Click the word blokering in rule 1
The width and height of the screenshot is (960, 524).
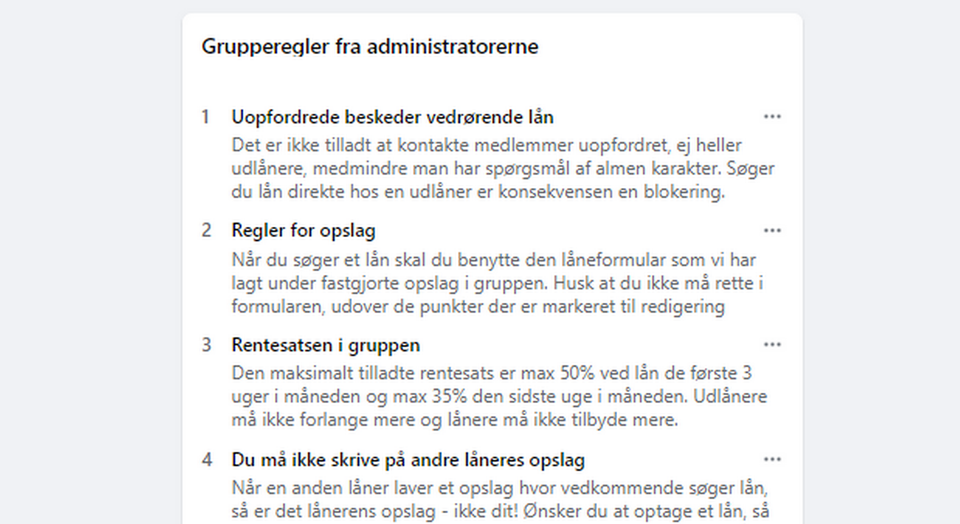[680, 192]
